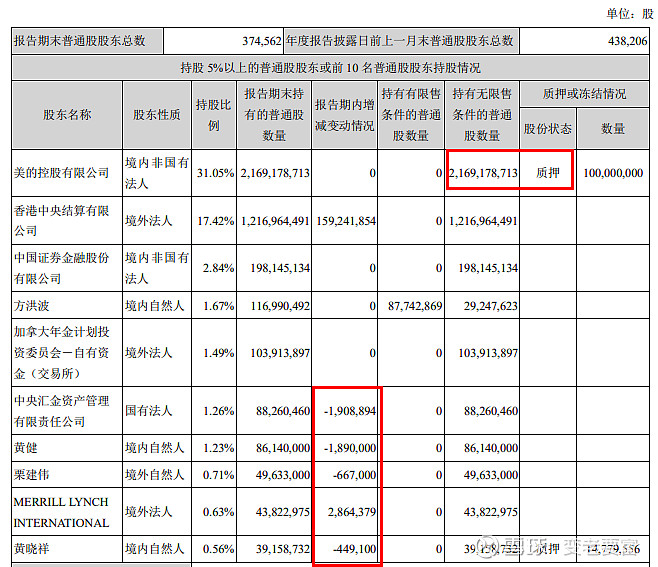
Task: Click shareholder name '黄晓祥'
Action: [x=31, y=549]
